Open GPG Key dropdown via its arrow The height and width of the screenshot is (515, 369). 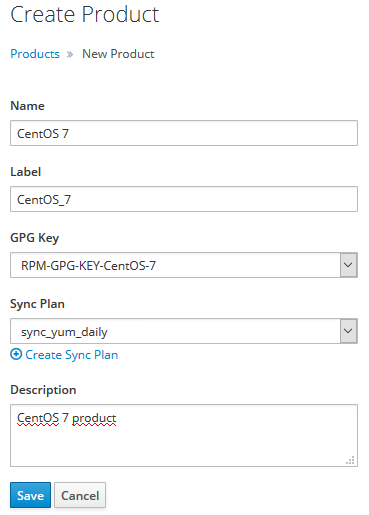point(348,265)
